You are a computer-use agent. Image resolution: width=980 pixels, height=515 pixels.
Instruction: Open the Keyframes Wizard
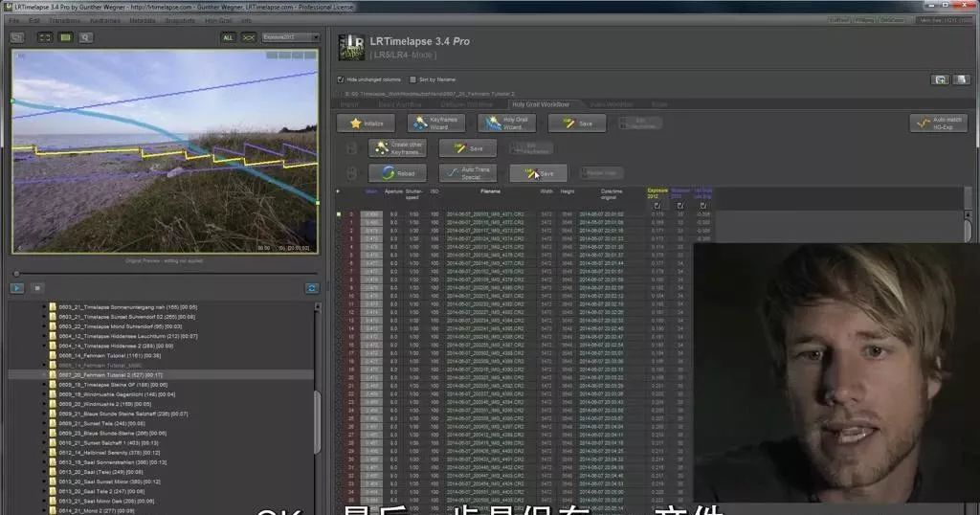(436, 123)
